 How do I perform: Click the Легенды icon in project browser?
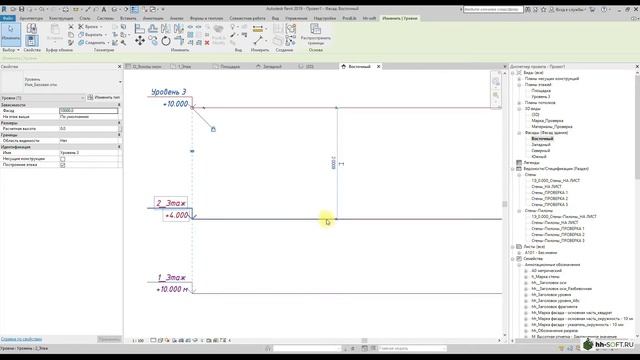click(x=519, y=162)
